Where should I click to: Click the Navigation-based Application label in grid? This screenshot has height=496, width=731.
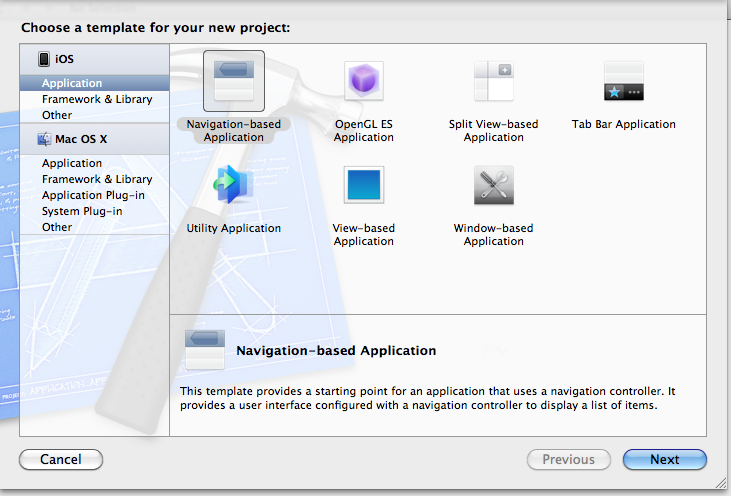[x=234, y=131]
